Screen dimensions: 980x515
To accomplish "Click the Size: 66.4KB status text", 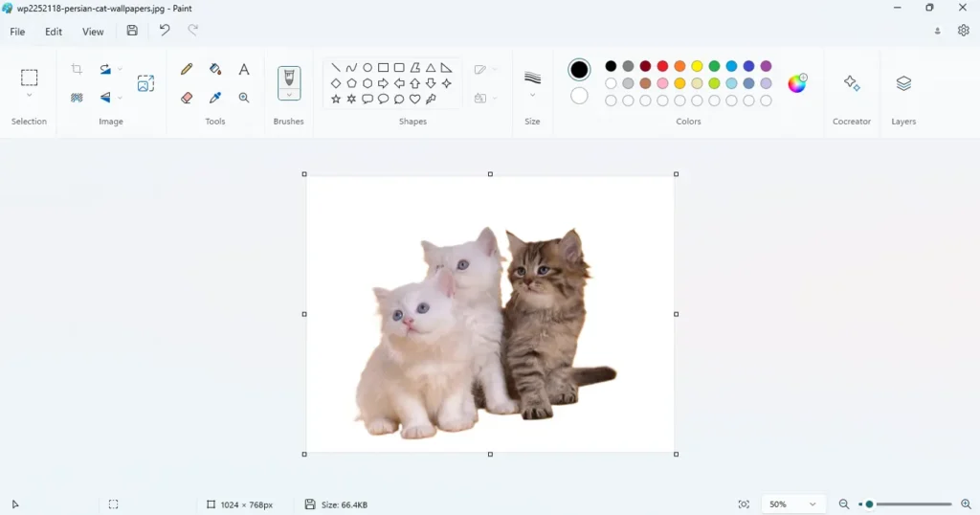I will point(345,505).
